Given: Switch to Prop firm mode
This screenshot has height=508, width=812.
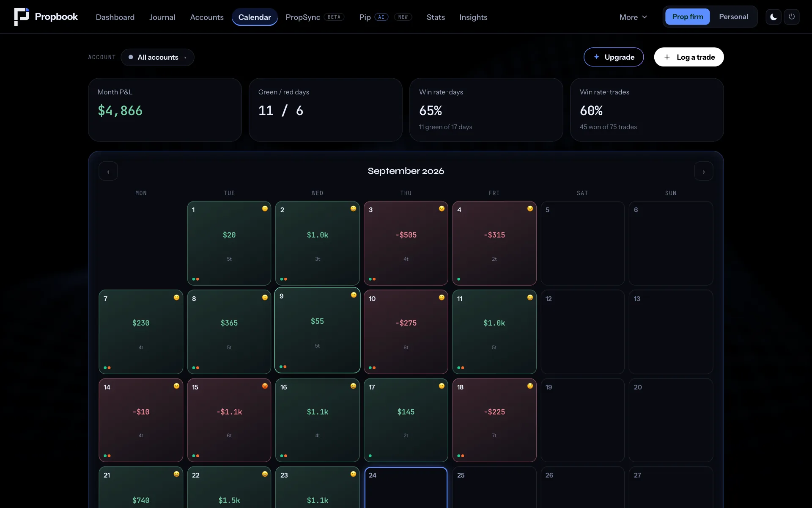Looking at the screenshot, I should [688, 17].
